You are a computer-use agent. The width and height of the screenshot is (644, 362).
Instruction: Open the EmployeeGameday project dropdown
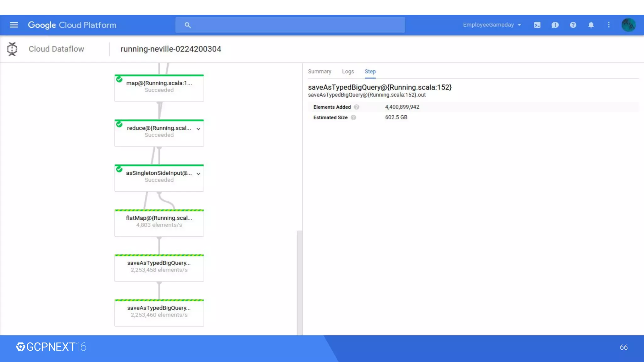pyautogui.click(x=492, y=25)
